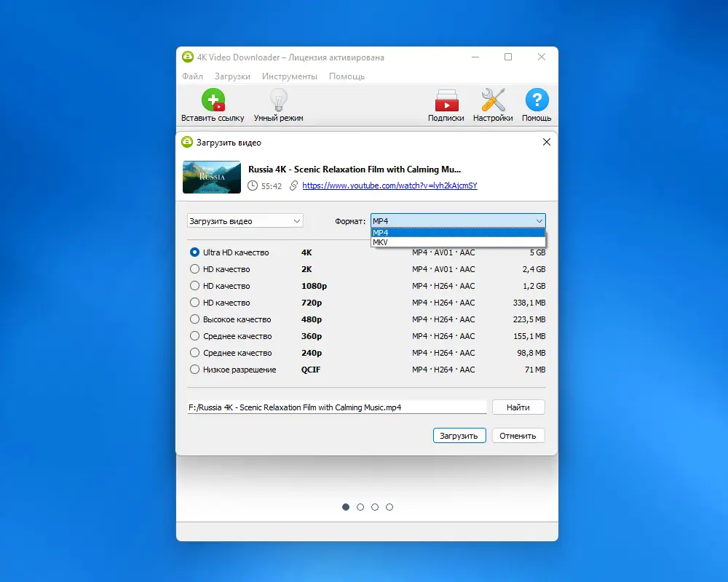Click the Найти browse button
This screenshot has height=582, width=728.
518,407
